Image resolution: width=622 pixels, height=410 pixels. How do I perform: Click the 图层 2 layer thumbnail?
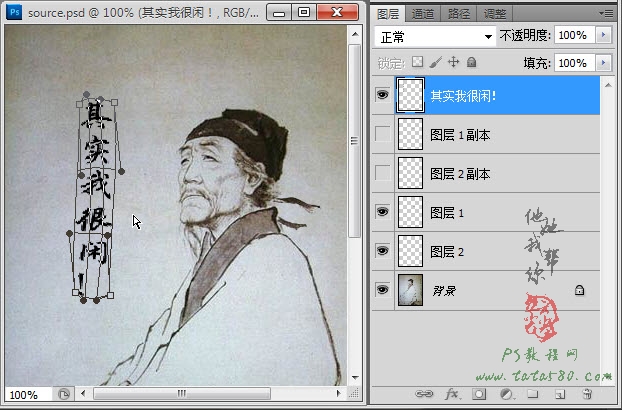[x=410, y=251]
